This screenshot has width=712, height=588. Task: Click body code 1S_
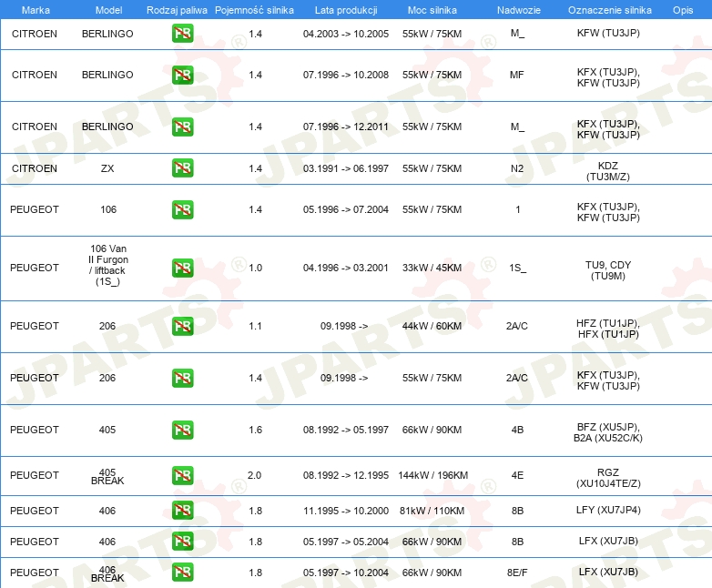pyautogui.click(x=518, y=268)
